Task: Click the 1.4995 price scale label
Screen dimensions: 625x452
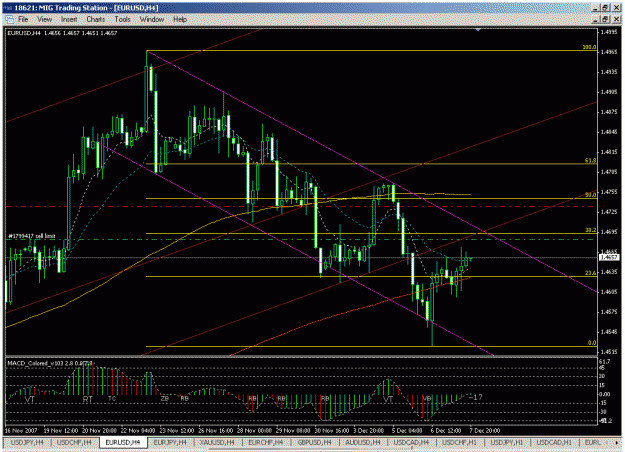Action: point(609,32)
